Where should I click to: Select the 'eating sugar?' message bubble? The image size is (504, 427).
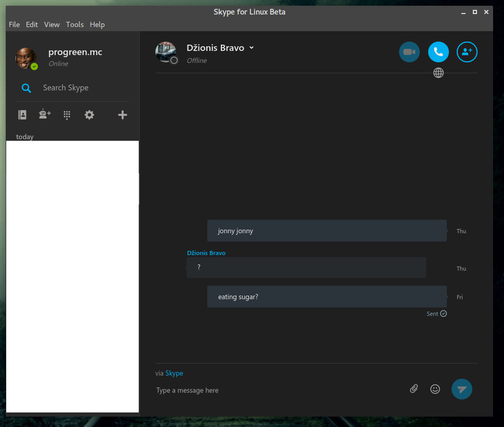327,297
